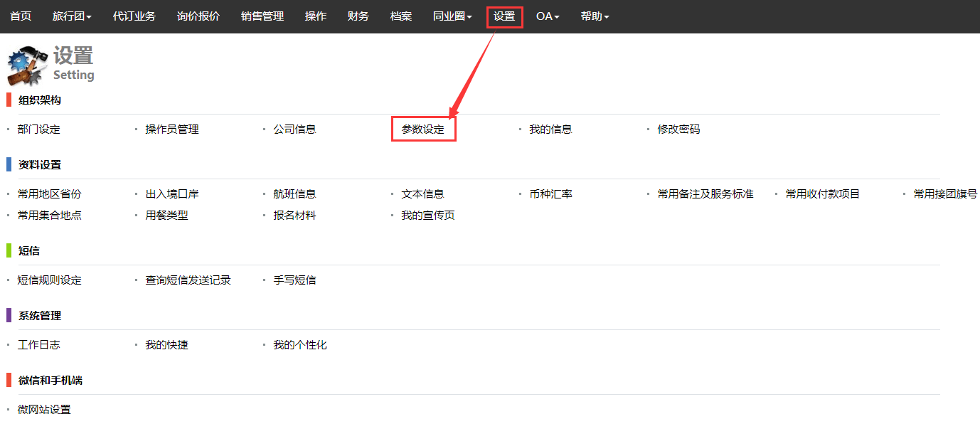The image size is (980, 424).
Task: Click the 微信和手机端 section heading
Action: click(x=50, y=381)
